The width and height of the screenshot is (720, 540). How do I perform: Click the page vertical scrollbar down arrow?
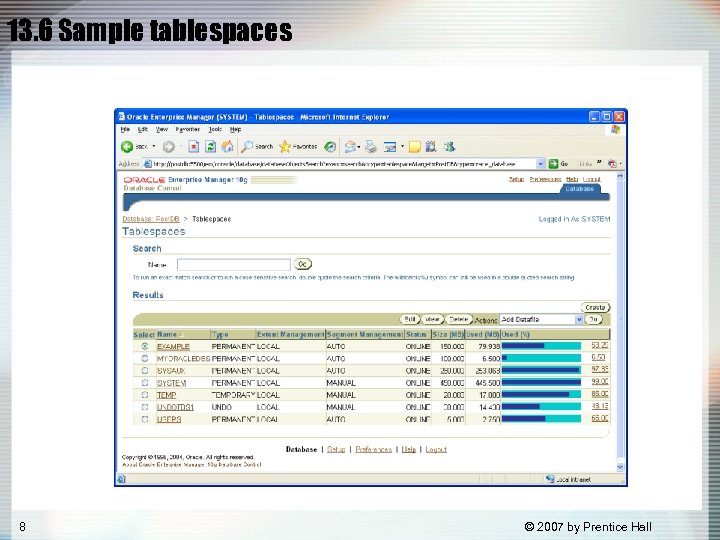pyautogui.click(x=620, y=467)
